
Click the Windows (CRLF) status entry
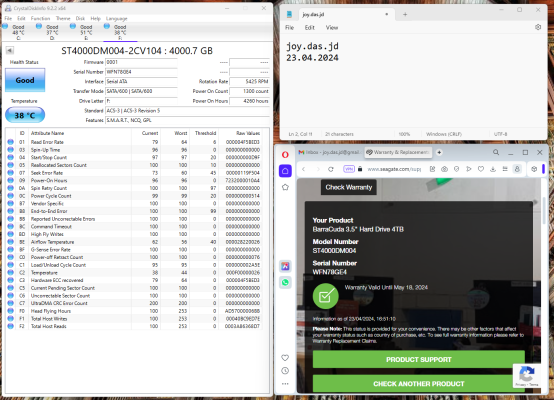[444, 134]
